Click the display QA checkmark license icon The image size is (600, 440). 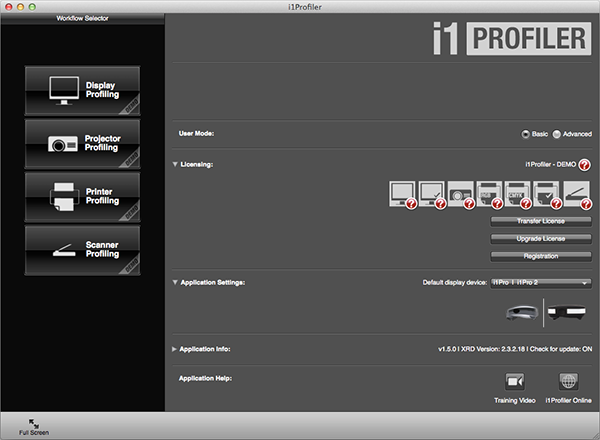pyautogui.click(x=432, y=194)
